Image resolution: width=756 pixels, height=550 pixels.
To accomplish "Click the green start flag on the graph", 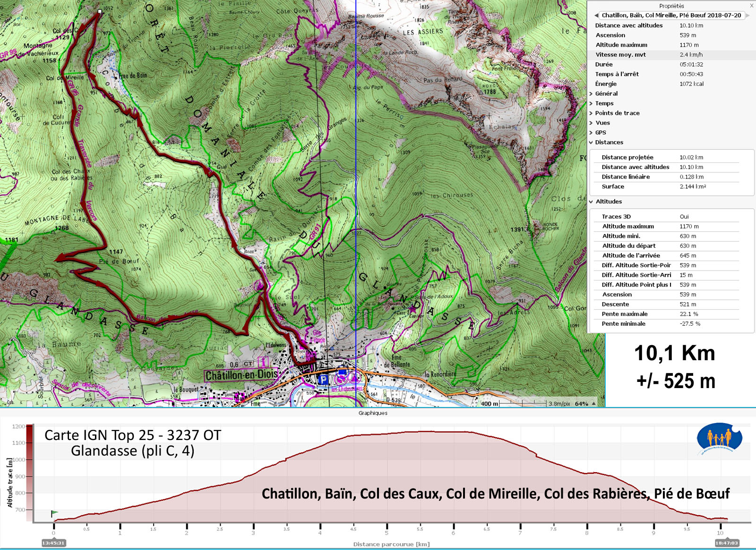I will point(54,514).
